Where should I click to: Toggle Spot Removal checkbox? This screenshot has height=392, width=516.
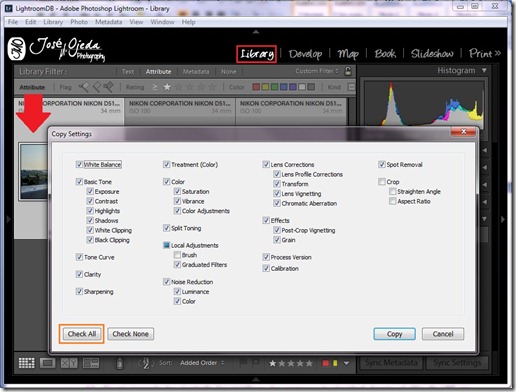(x=382, y=164)
